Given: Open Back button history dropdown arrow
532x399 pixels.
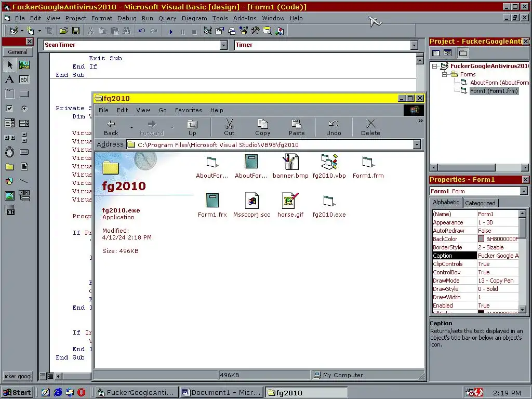Looking at the screenshot, I should [131, 128].
